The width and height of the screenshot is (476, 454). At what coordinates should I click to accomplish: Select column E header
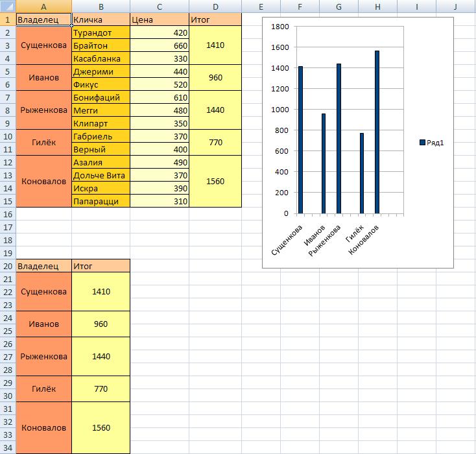click(x=261, y=6)
